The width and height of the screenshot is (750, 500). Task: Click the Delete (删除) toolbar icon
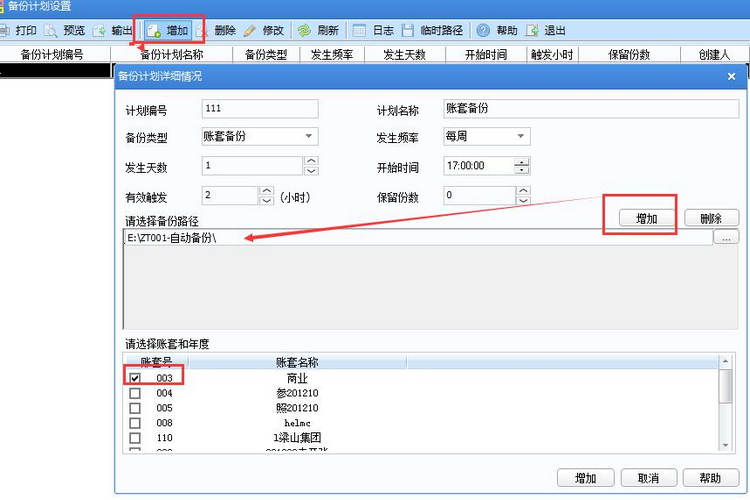[203, 31]
